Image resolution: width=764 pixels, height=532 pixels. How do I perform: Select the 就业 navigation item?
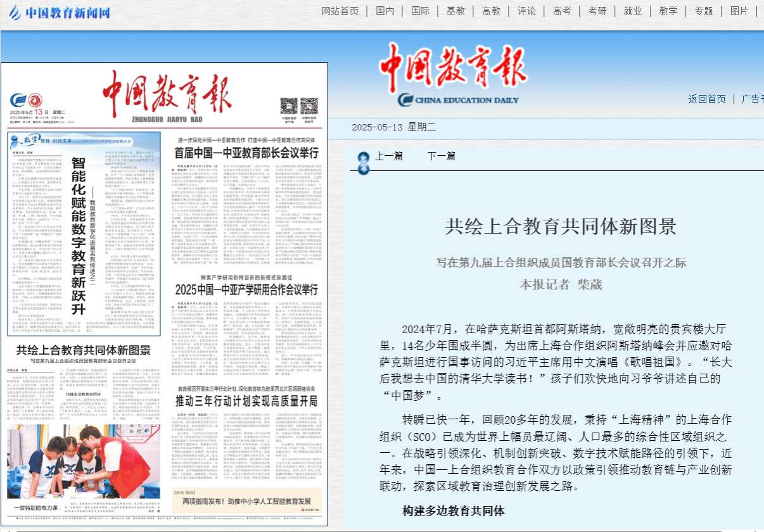633,11
